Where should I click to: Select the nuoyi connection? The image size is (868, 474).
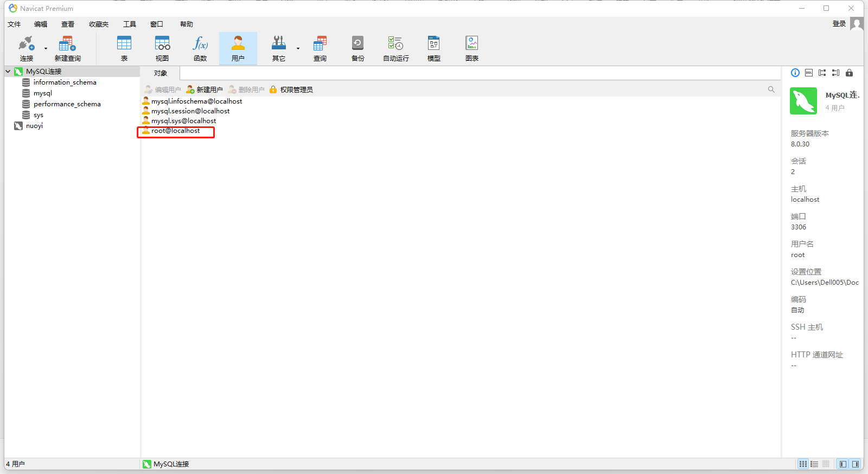point(34,126)
